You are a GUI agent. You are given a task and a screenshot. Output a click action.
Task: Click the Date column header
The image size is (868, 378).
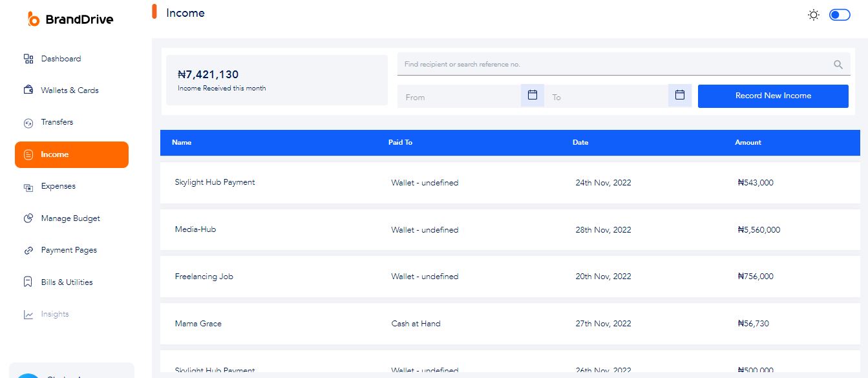580,142
